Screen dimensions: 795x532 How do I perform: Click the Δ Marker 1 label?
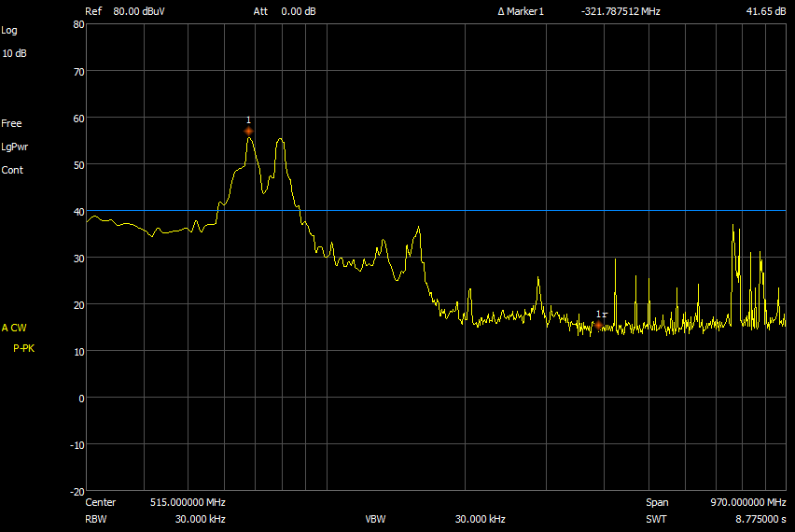click(x=521, y=11)
